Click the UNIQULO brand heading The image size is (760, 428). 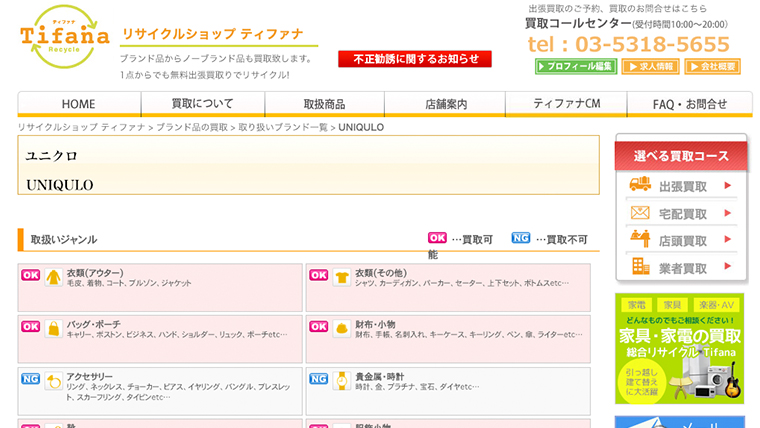tap(60, 185)
